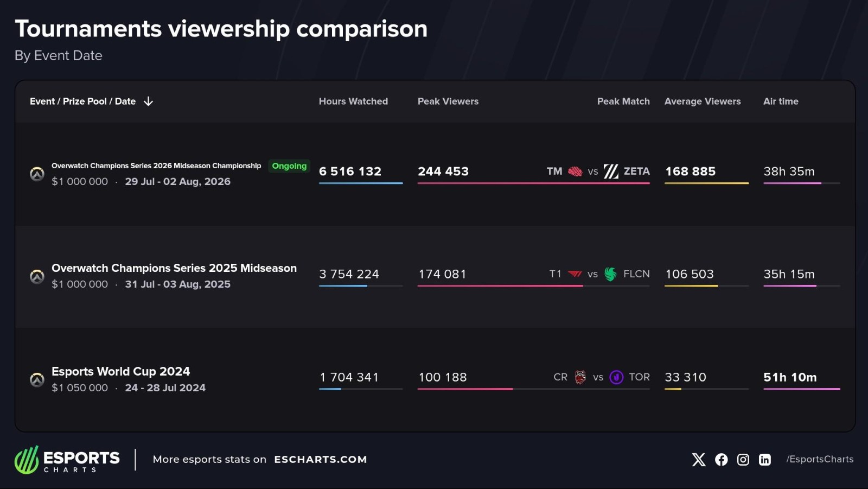Open the Instagram social icon
The image size is (868, 489).
(743, 460)
